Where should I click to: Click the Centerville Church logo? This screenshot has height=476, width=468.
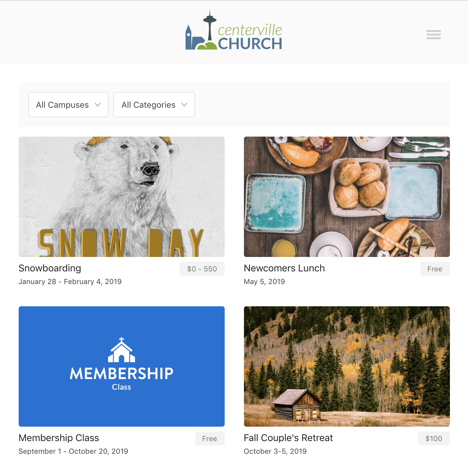[234, 30]
